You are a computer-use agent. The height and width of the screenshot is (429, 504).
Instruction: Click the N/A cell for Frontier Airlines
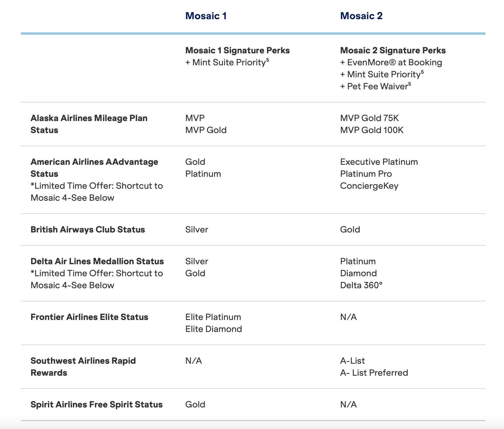point(348,317)
